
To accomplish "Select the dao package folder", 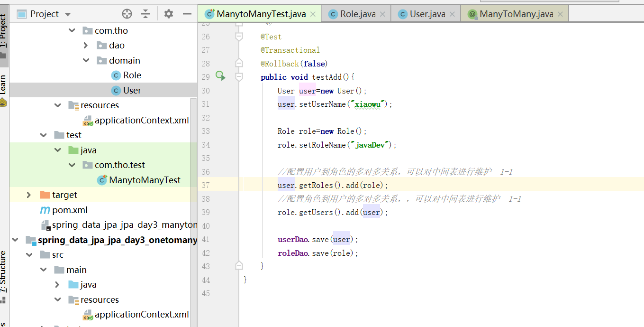I will click(111, 45).
